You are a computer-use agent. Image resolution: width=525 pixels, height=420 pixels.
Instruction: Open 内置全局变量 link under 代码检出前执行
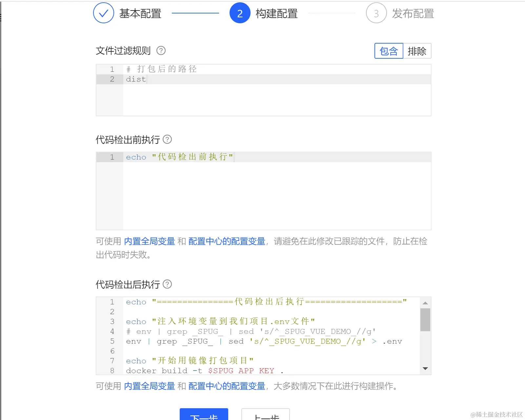point(150,241)
